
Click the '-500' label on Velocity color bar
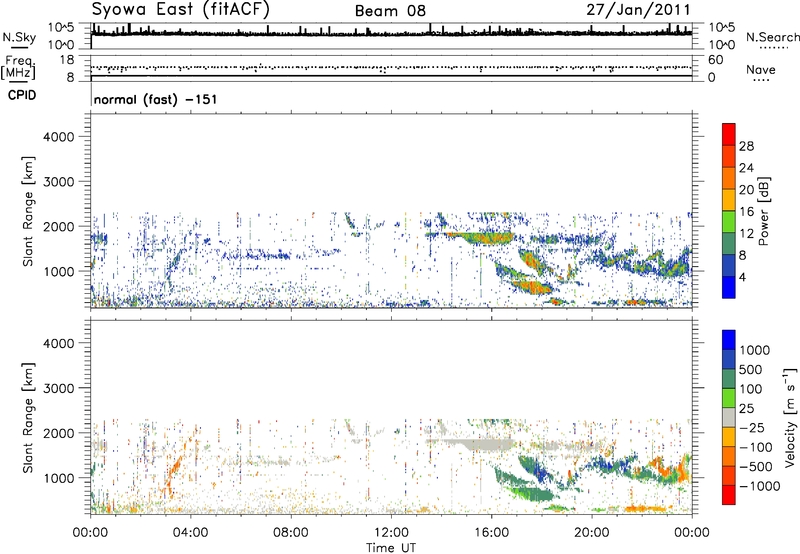click(756, 467)
